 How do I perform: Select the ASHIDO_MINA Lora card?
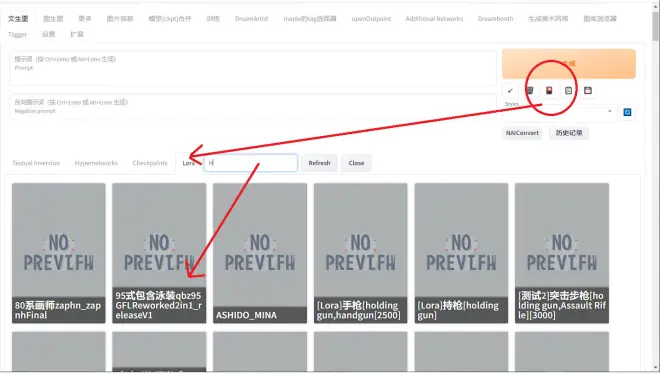coord(260,253)
